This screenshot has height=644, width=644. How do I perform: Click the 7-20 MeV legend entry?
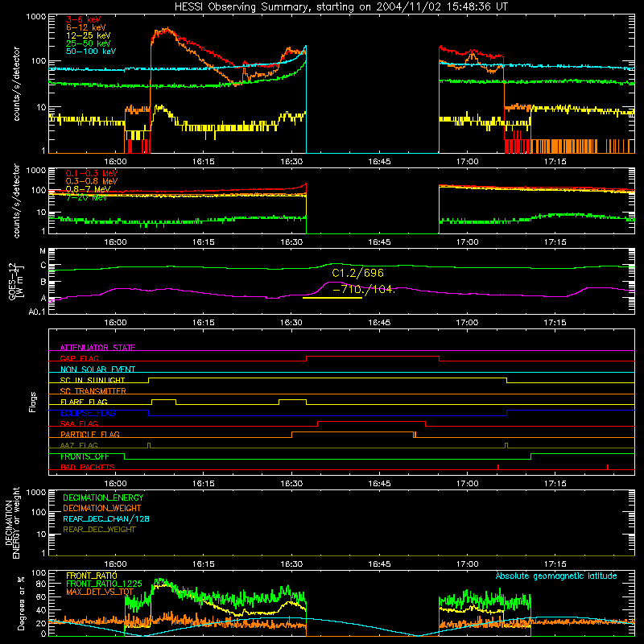[x=86, y=197]
